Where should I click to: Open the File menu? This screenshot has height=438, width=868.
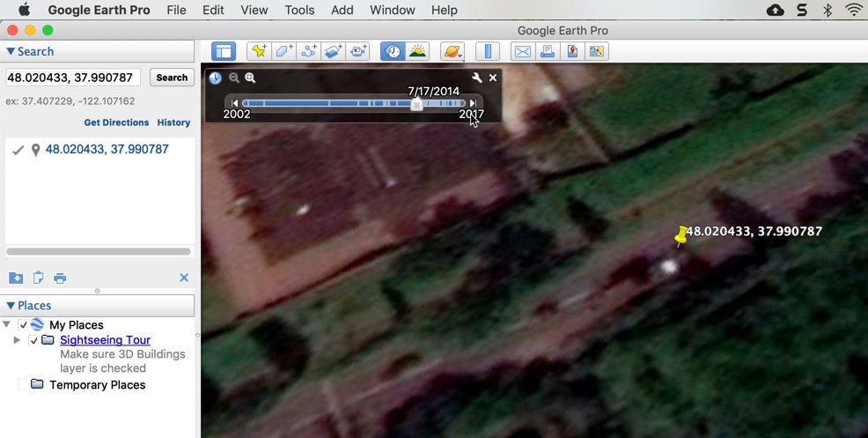[177, 10]
